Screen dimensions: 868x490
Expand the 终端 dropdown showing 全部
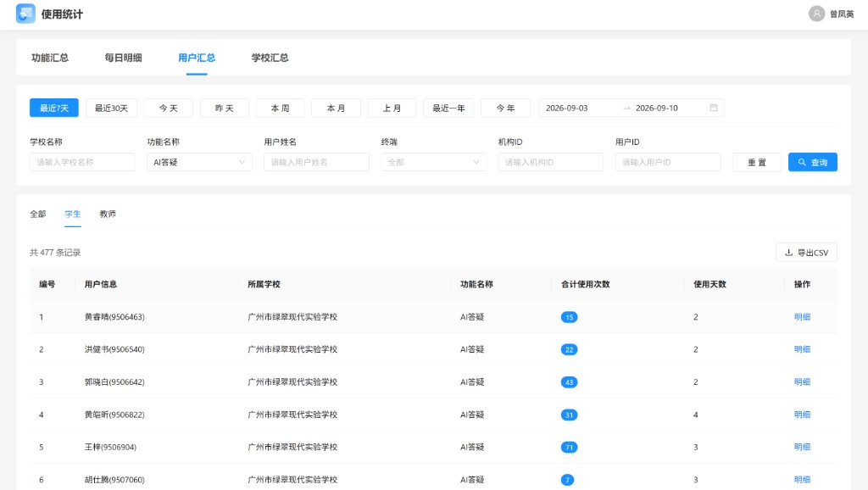(433, 162)
